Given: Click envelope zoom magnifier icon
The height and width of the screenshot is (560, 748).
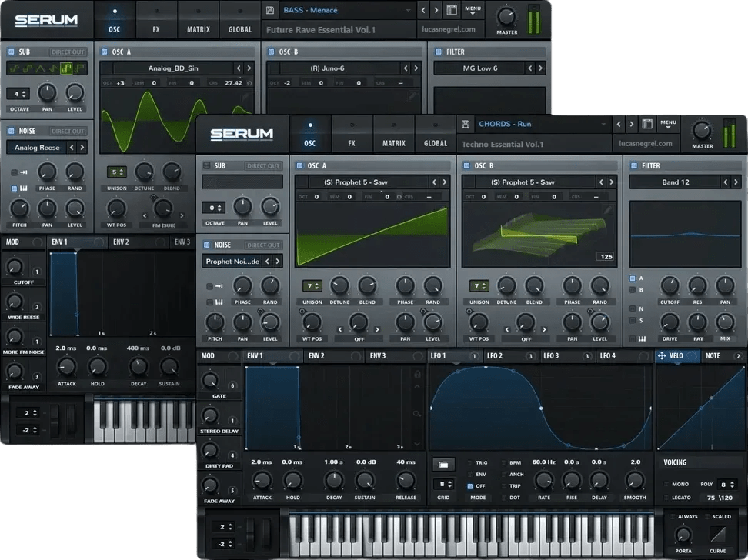Looking at the screenshot, I should [417, 413].
